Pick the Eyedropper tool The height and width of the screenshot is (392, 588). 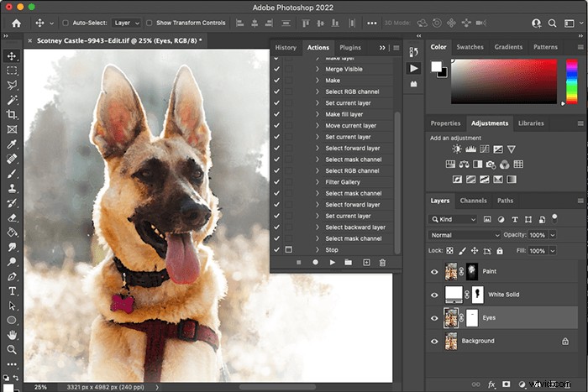pos(12,144)
